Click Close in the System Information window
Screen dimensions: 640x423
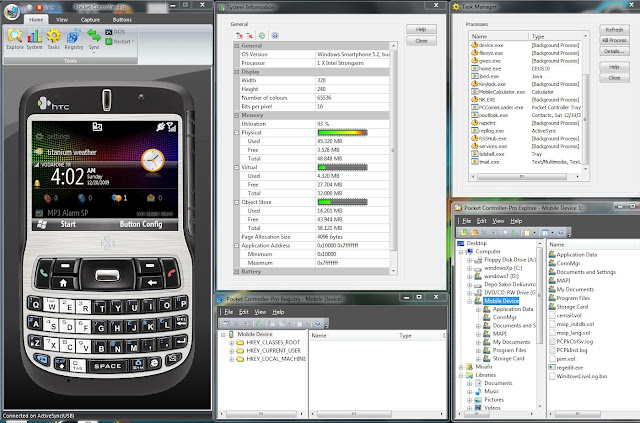coord(421,41)
